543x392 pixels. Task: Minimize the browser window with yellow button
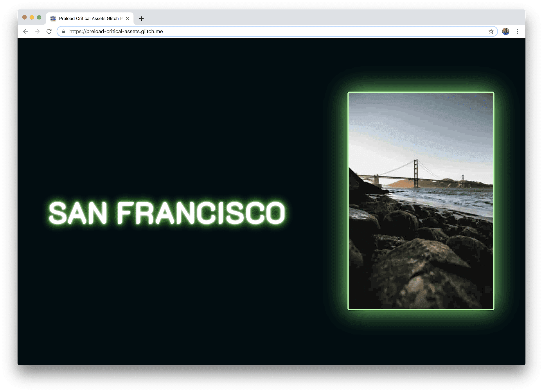click(32, 17)
